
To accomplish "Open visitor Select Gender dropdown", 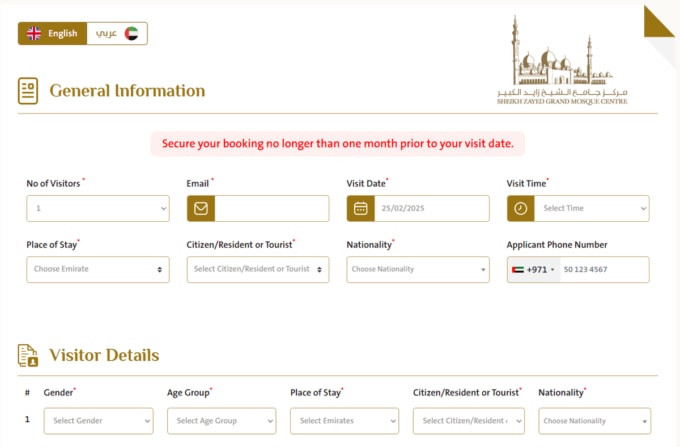I will [98, 421].
